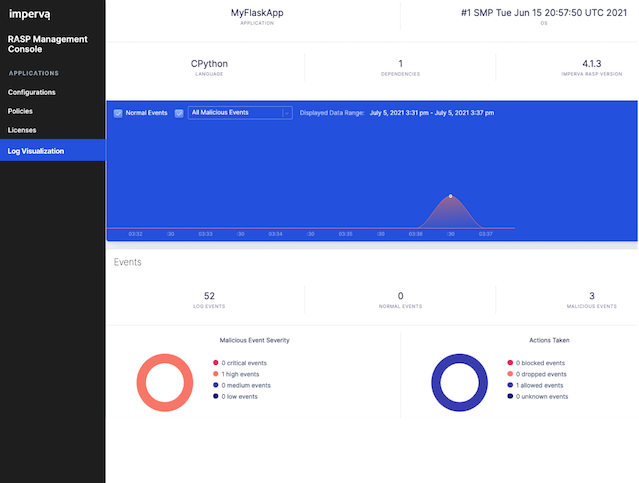Click the critical events legend dot
The height and width of the screenshot is (483, 639).
[215, 363]
